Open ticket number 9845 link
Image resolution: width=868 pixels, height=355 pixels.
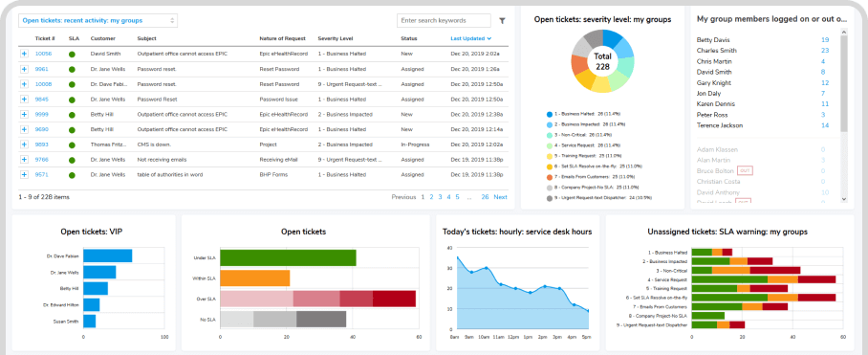[x=41, y=100]
